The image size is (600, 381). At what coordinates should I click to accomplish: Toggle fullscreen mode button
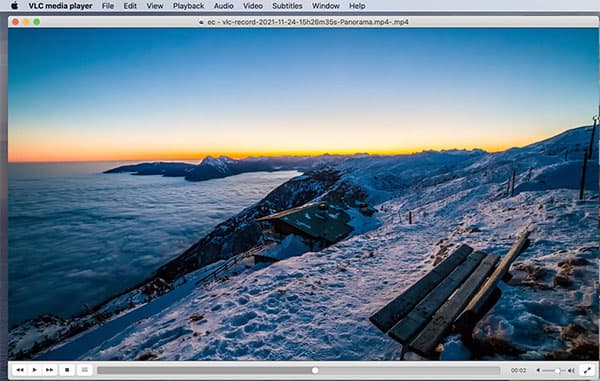click(587, 370)
